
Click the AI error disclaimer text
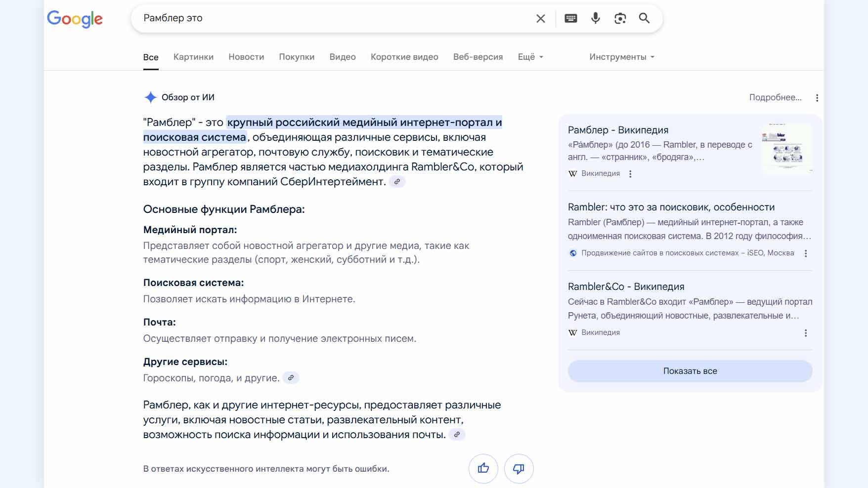coord(266,469)
